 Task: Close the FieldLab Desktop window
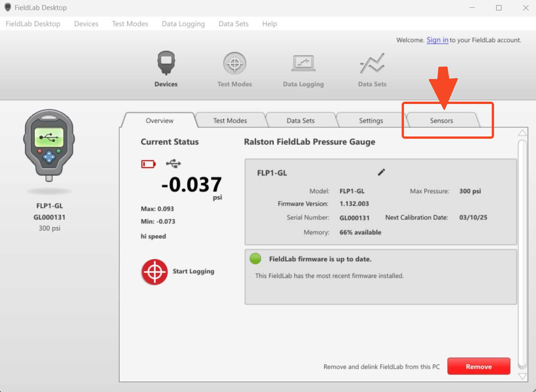click(x=525, y=8)
